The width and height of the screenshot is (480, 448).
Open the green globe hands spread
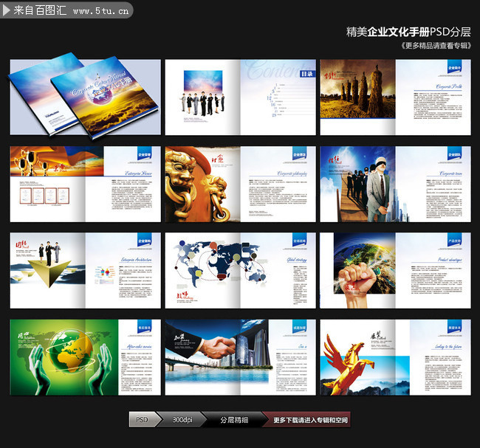[x=85, y=357]
